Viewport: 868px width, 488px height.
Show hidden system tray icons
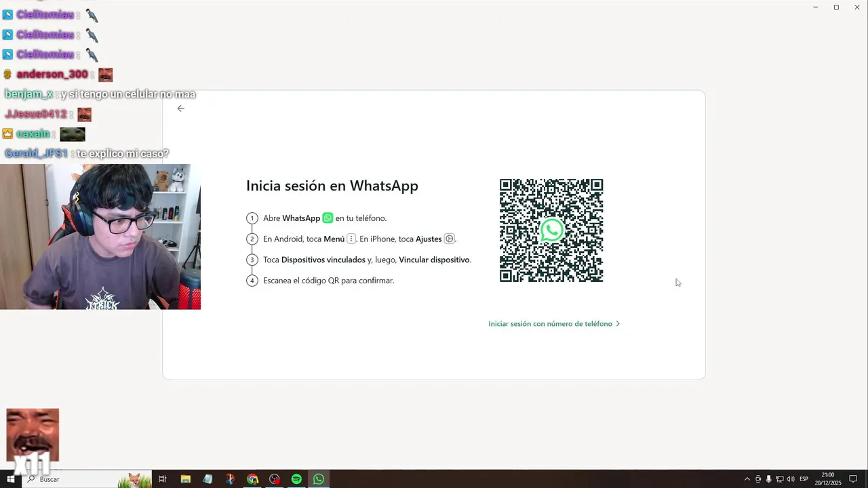(747, 479)
